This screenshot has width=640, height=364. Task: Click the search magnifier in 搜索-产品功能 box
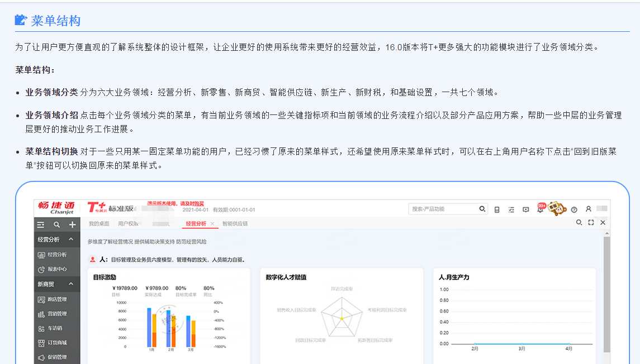point(482,209)
